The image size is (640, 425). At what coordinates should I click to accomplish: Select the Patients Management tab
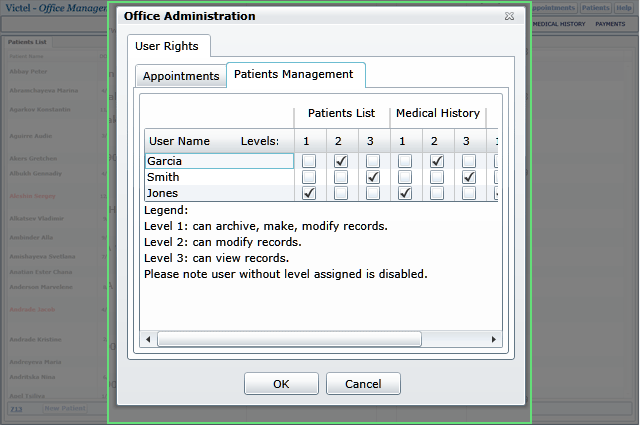(296, 74)
